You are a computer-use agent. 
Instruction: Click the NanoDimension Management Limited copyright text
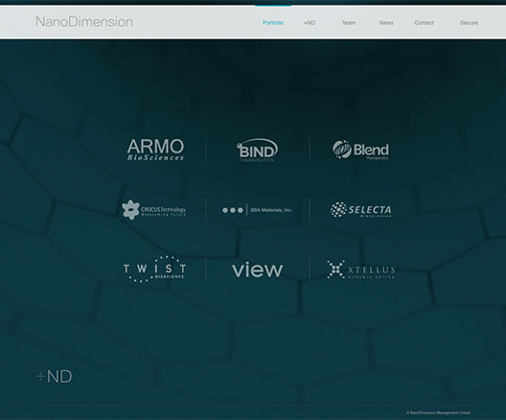(x=438, y=412)
